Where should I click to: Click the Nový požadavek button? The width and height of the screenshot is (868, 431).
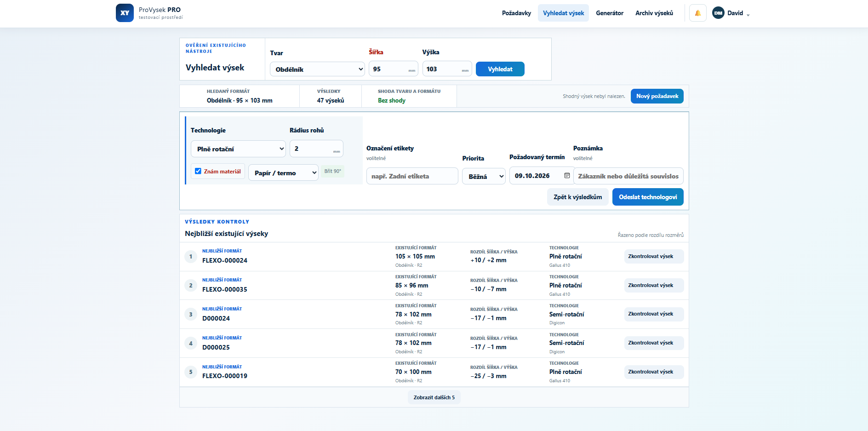click(x=657, y=96)
